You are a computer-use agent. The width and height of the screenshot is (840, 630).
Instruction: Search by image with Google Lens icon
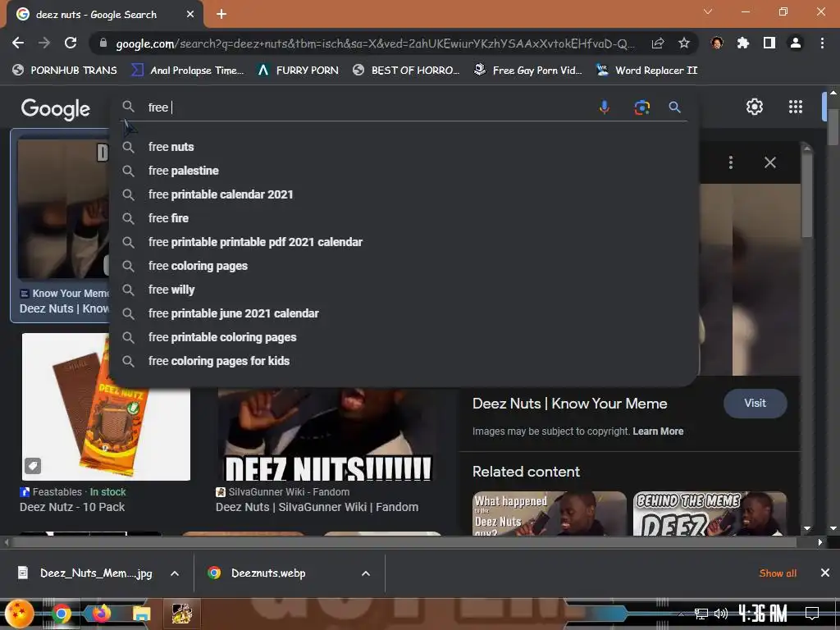click(x=641, y=107)
